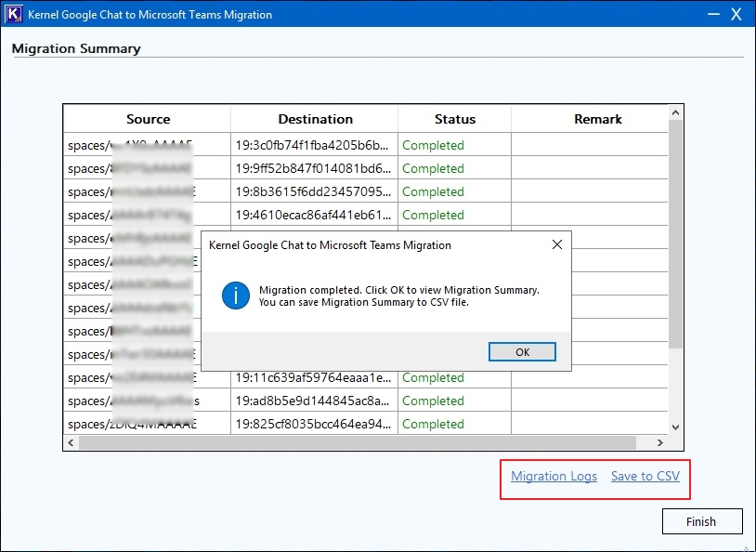The width and height of the screenshot is (756, 552).
Task: Click the dialog's 'Migration completed' message text
Action: pyautogui.click(x=399, y=296)
